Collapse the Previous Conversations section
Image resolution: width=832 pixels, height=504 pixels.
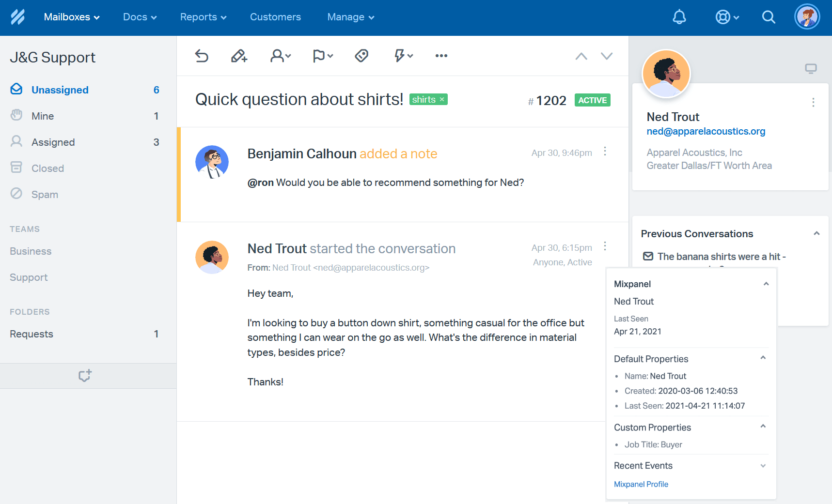point(816,234)
